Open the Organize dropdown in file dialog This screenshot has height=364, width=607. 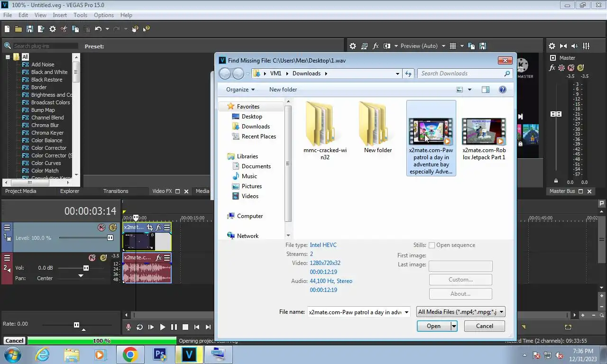pyautogui.click(x=240, y=90)
